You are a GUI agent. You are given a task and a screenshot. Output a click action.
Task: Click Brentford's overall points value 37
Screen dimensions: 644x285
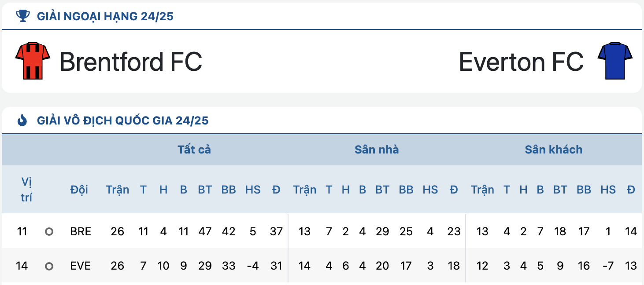(276, 231)
